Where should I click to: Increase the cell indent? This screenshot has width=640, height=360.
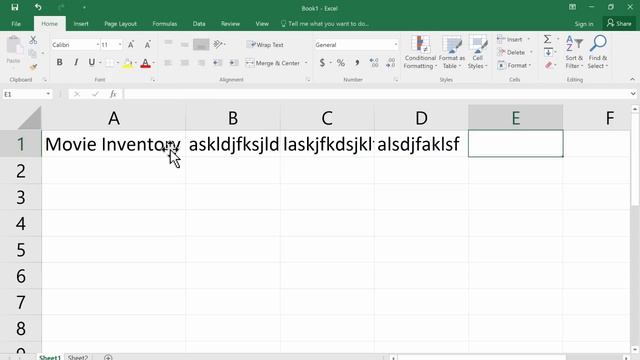coord(233,63)
